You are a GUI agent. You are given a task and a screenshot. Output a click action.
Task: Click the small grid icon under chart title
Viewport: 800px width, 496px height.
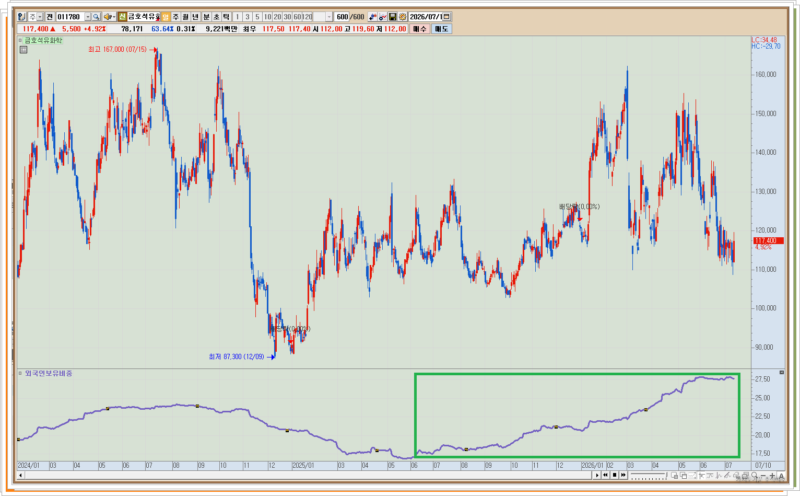tap(23, 49)
